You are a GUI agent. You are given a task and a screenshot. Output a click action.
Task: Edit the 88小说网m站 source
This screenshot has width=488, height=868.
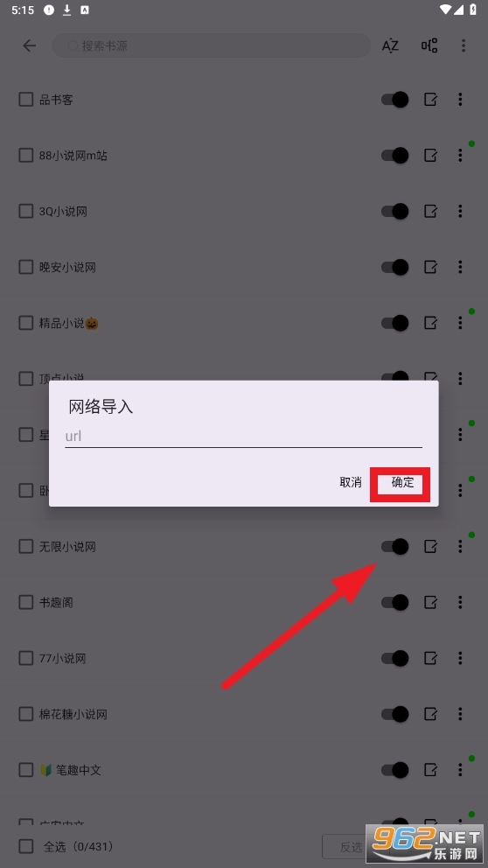pos(430,156)
